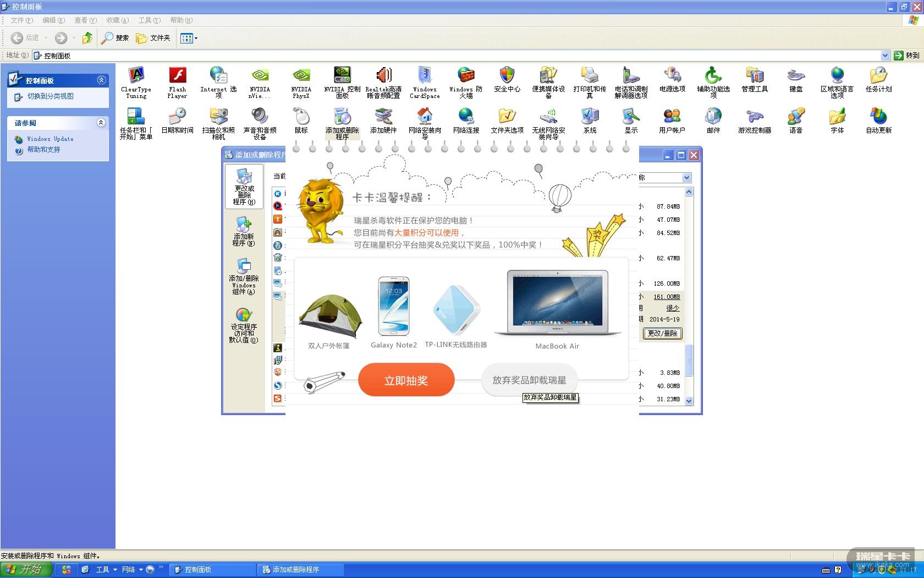924x578 pixels.
Task: Open Internet 选项 icon
Action: [218, 82]
